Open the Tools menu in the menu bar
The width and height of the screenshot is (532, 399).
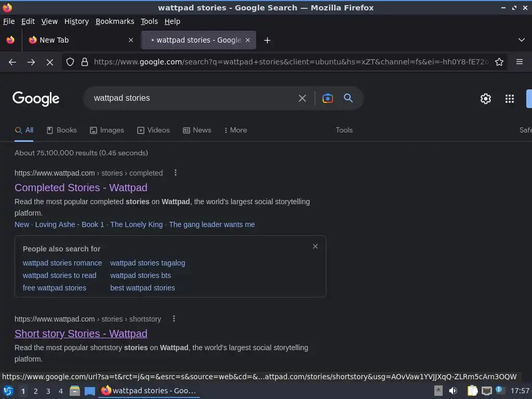coord(149,21)
